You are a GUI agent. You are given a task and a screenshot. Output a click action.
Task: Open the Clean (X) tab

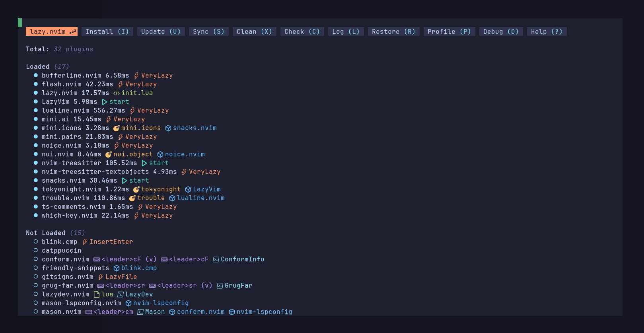point(255,31)
